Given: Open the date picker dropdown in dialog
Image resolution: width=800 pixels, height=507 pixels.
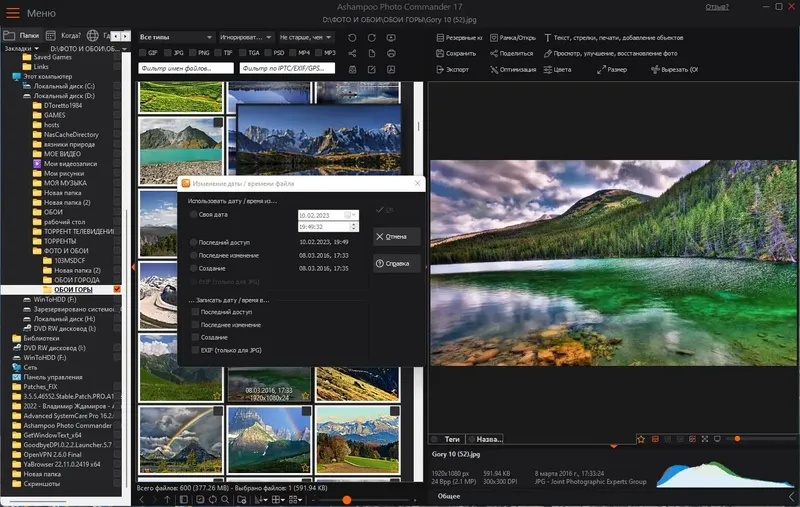Looking at the screenshot, I should click(350, 215).
